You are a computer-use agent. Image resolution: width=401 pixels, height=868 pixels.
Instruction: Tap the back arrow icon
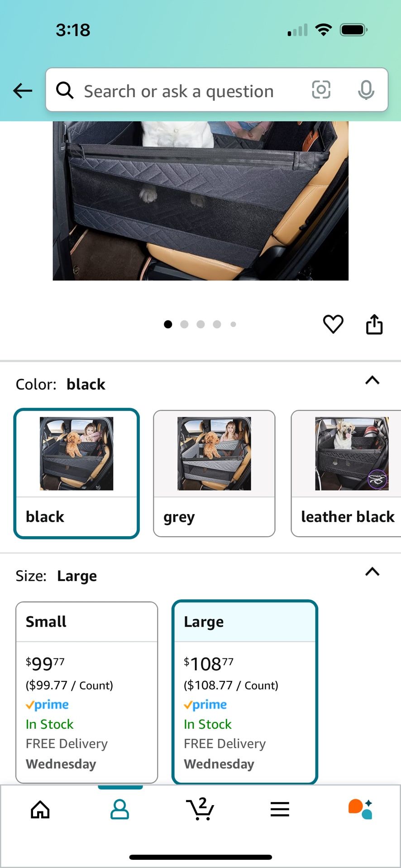23,90
